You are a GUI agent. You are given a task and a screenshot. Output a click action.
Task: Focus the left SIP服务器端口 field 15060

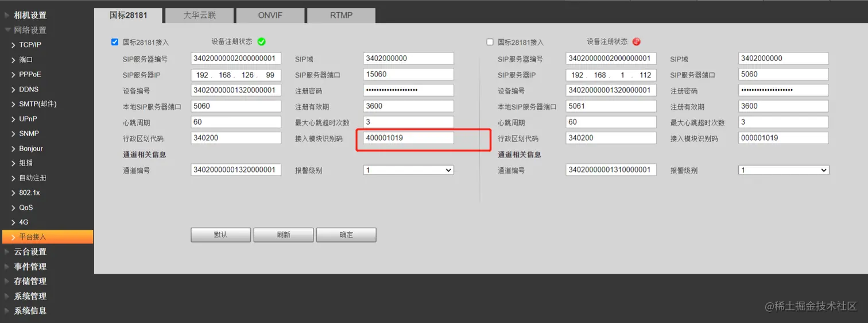tap(409, 75)
